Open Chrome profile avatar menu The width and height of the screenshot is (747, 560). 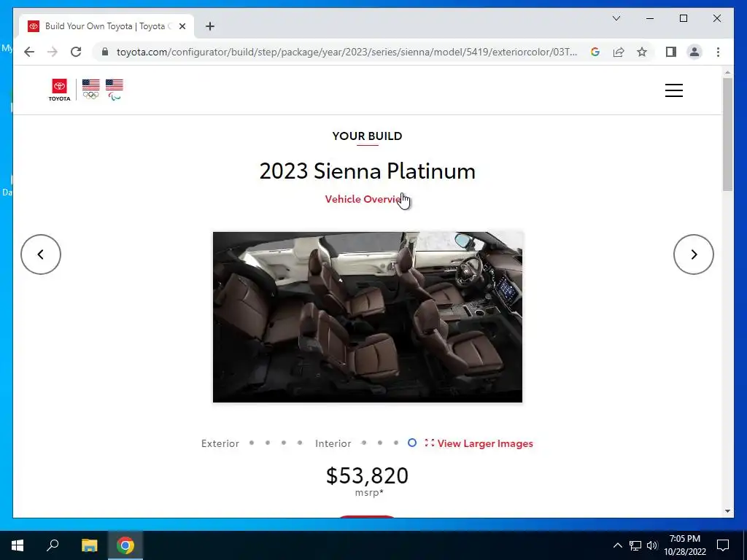point(694,52)
